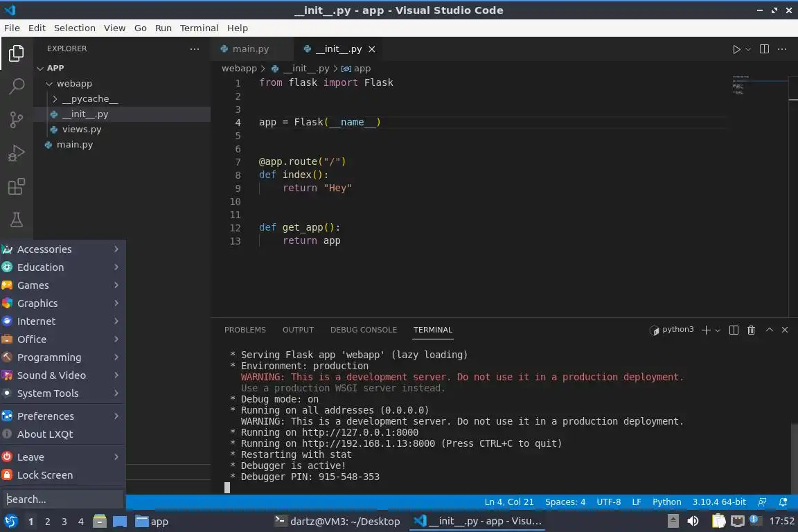Kill terminal with trash icon
Image resolution: width=798 pixels, height=532 pixels.
[x=751, y=330]
